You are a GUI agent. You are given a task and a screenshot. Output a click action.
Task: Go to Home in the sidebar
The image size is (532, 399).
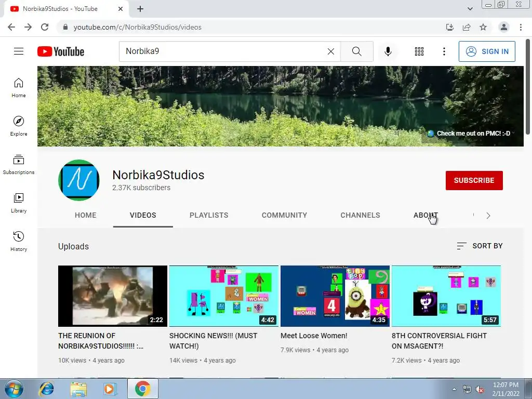point(19,87)
